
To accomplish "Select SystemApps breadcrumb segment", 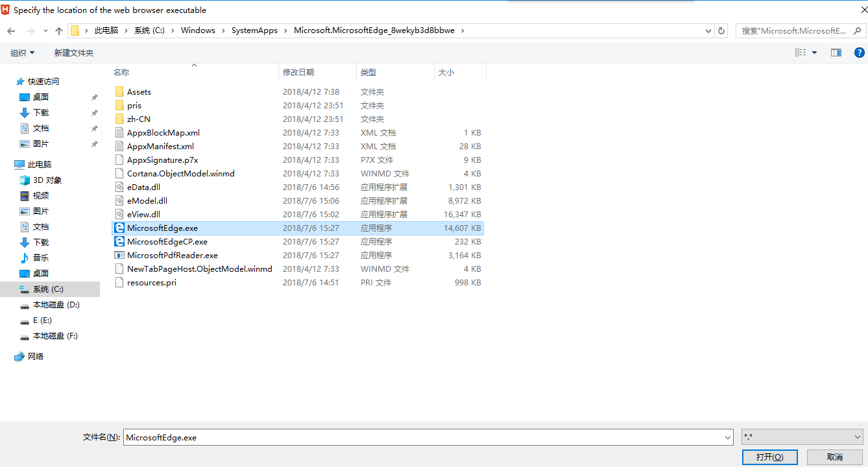I will (254, 30).
